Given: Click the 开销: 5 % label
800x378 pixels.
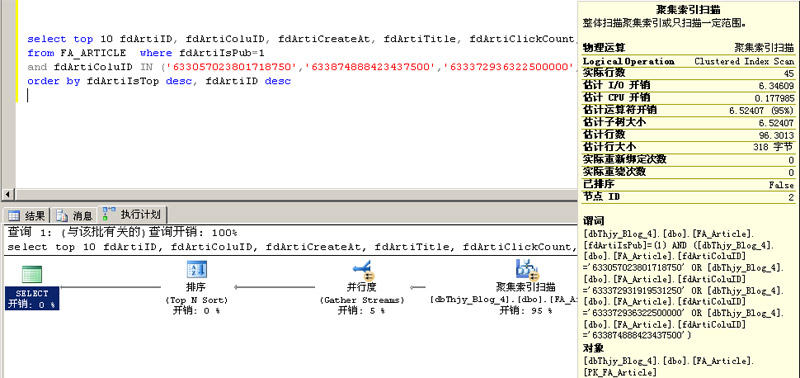Looking at the screenshot, I should click(x=361, y=310).
